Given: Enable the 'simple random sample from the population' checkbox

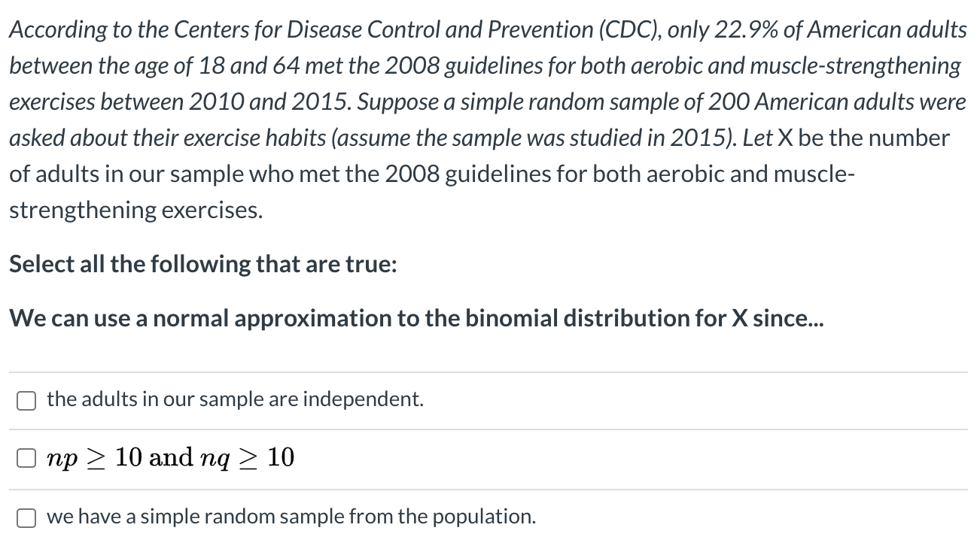Looking at the screenshot, I should [26, 518].
